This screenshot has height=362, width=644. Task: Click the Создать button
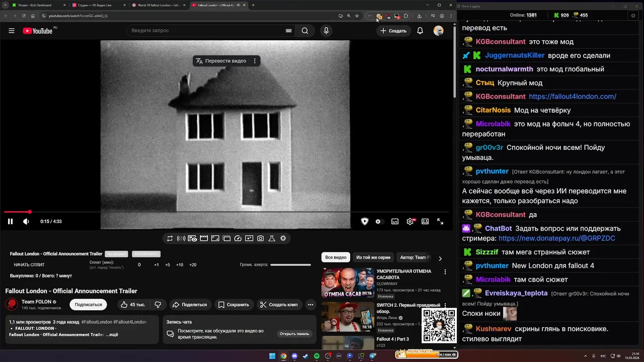pos(393,31)
